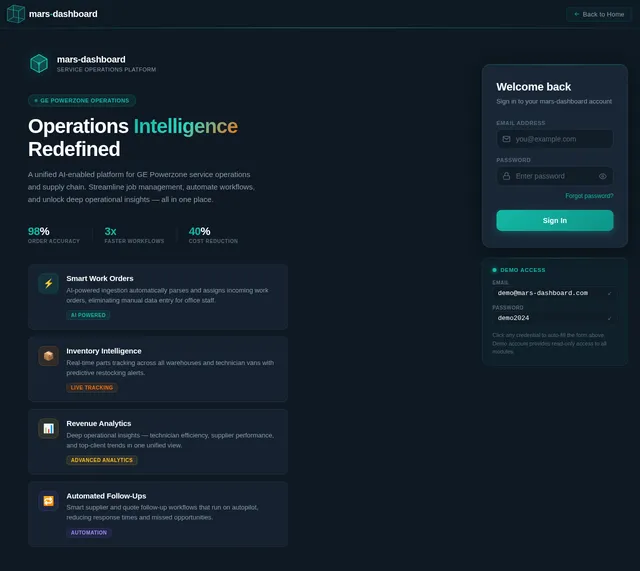Click the padlock icon in password field
The height and width of the screenshot is (571, 640).
[507, 176]
